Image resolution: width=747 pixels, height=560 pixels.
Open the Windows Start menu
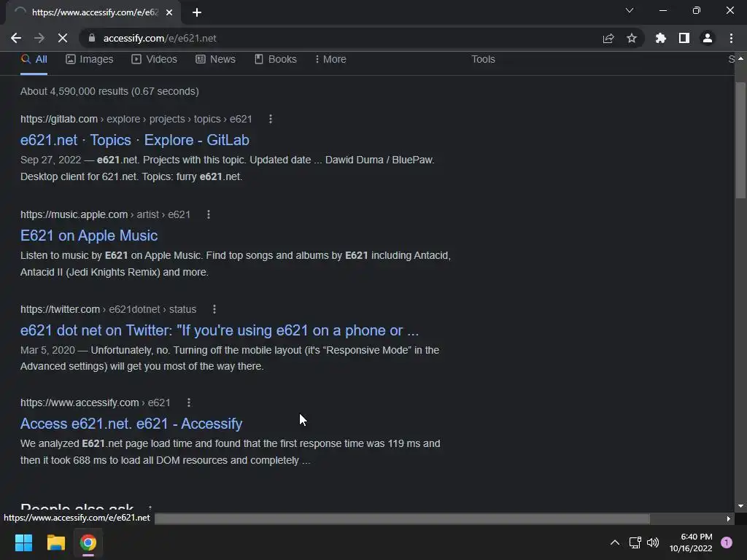click(23, 542)
